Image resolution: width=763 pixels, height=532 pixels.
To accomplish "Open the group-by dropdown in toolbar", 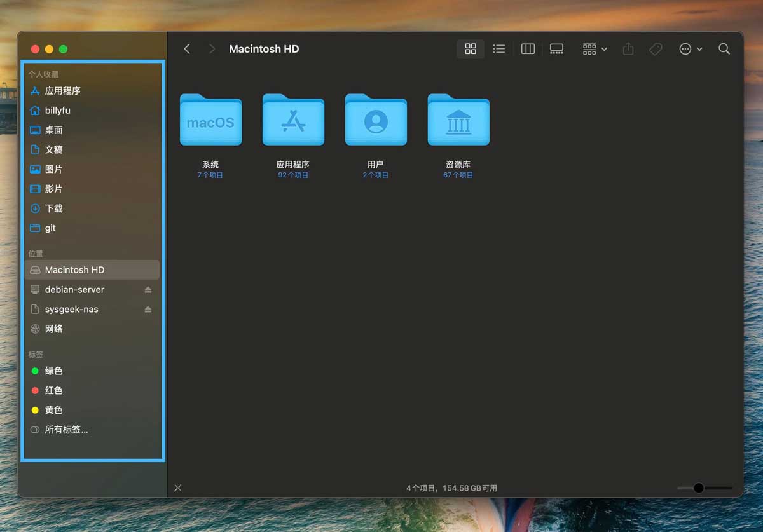I will [x=595, y=49].
